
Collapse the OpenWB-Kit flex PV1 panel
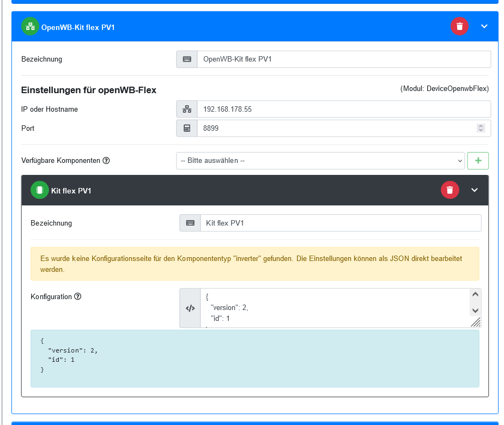click(x=484, y=26)
